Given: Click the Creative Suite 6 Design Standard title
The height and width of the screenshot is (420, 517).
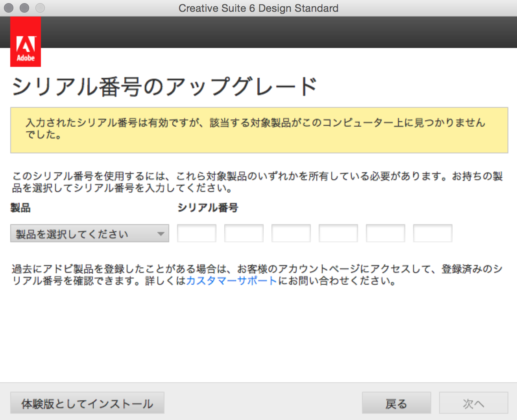Looking at the screenshot, I should click(x=258, y=8).
